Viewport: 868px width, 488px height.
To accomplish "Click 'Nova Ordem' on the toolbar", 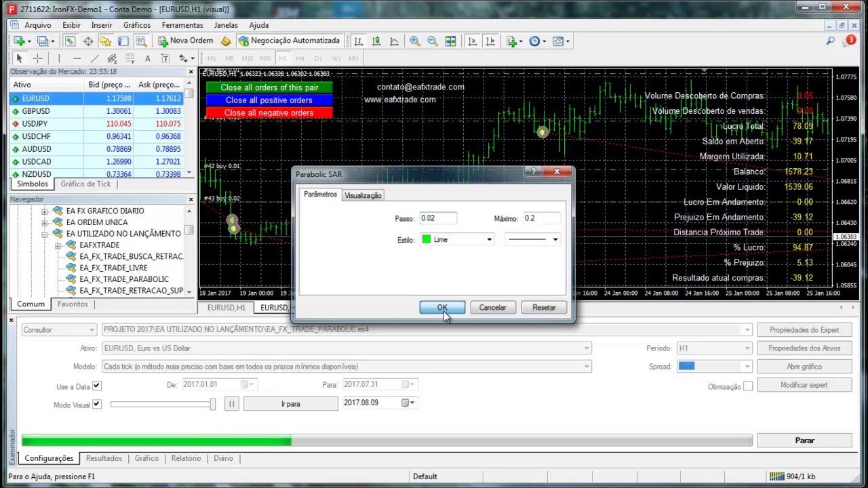I will [186, 41].
